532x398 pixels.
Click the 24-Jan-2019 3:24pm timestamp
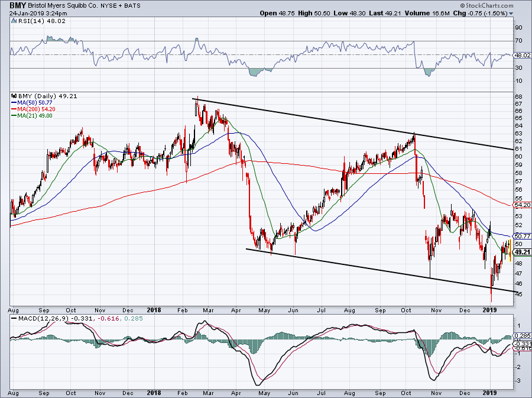[x=38, y=14]
